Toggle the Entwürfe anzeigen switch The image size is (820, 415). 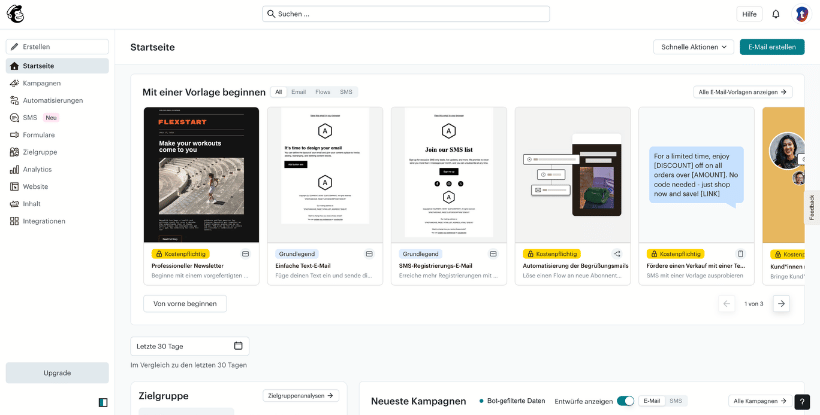625,401
